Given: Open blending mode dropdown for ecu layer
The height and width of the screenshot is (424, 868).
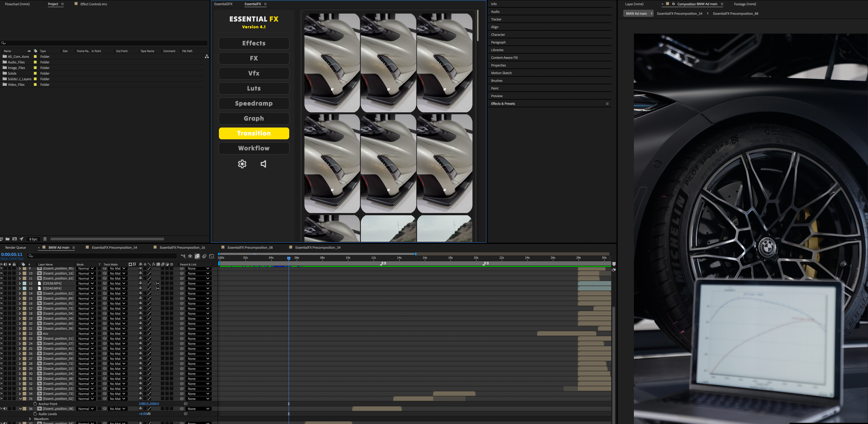Looking at the screenshot, I should pos(86,334).
